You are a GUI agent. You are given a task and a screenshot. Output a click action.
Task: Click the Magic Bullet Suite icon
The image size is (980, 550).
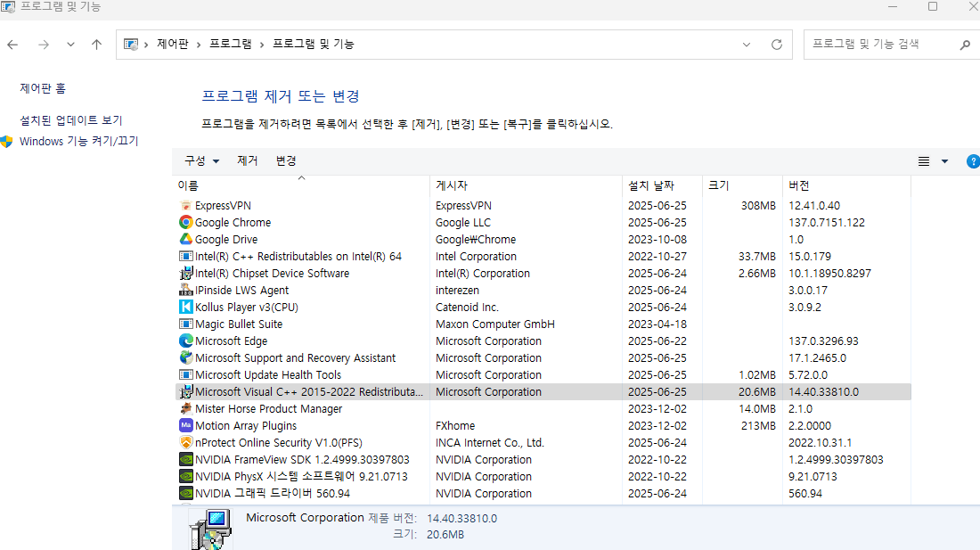point(186,324)
